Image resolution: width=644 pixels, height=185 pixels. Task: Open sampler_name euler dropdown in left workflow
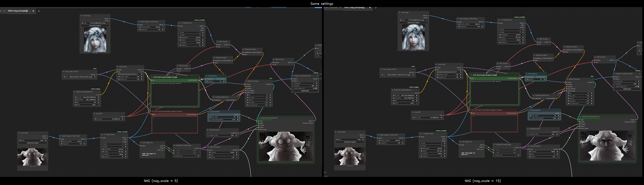coord(223,135)
